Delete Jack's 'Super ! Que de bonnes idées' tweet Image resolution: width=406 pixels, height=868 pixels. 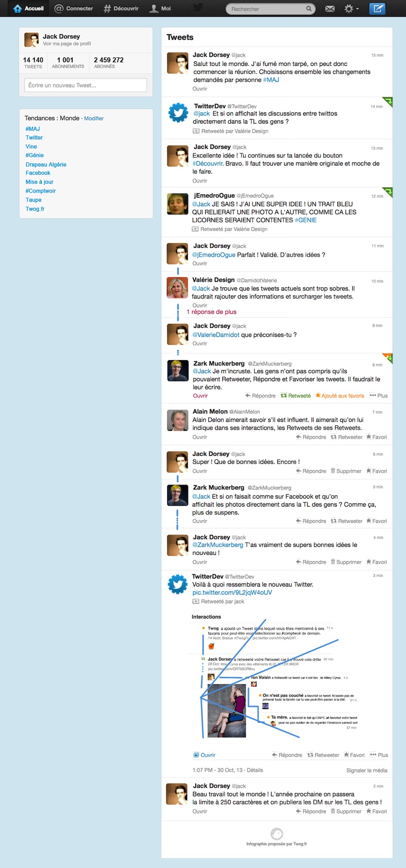(346, 471)
